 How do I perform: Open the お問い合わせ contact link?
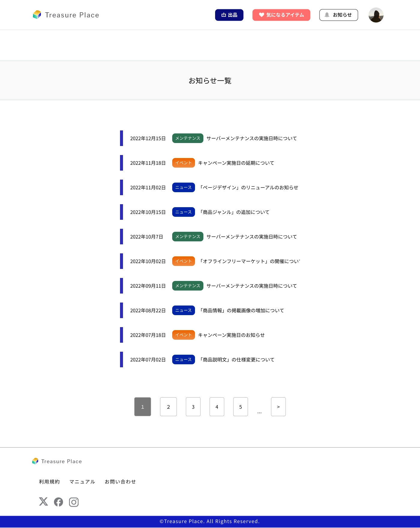click(120, 482)
